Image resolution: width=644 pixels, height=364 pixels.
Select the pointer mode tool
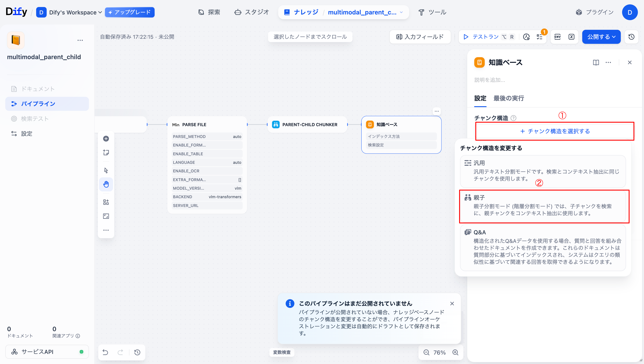[x=106, y=170]
